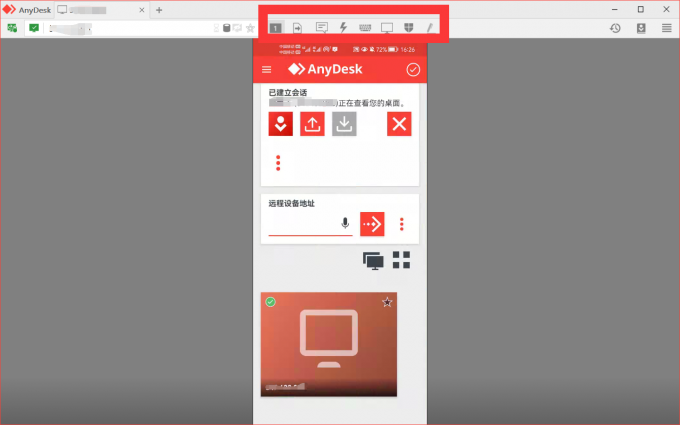
Task: Tap the phone battery status indicator
Action: coord(392,49)
